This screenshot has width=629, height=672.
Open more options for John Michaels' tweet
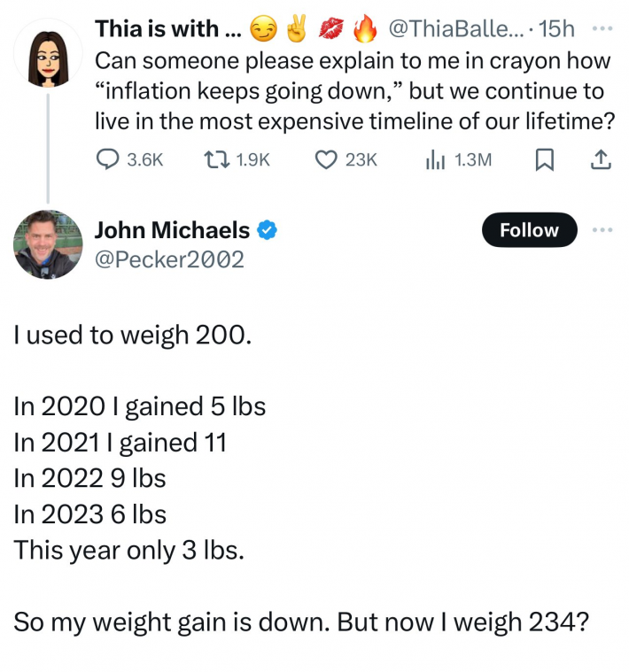click(x=602, y=230)
